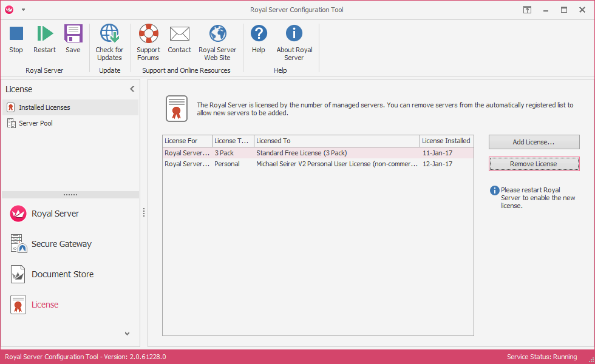Stop the Royal Server service
The image size is (595, 364).
(16, 39)
